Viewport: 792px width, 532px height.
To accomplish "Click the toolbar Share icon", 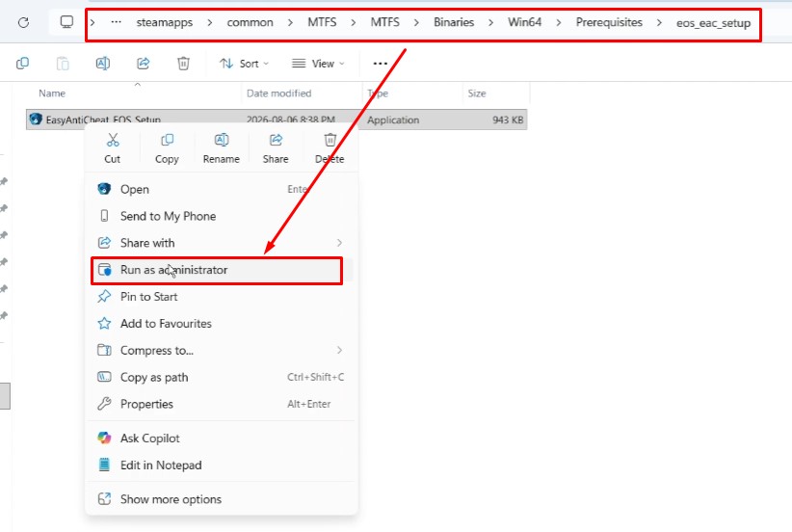I will tap(144, 64).
